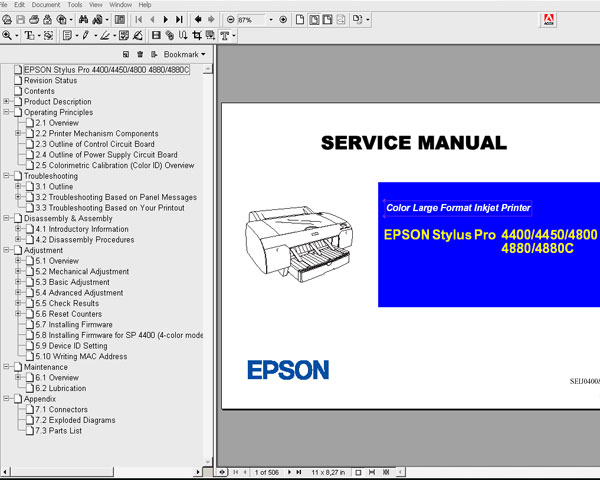This screenshot has width=600, height=480.
Task: Open the Bookmark panel menu
Action: tap(184, 54)
